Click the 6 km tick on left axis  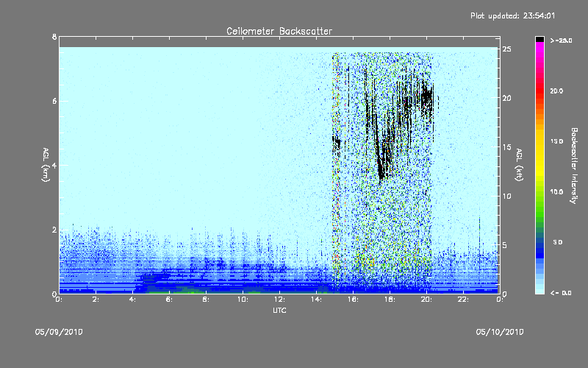54,101
